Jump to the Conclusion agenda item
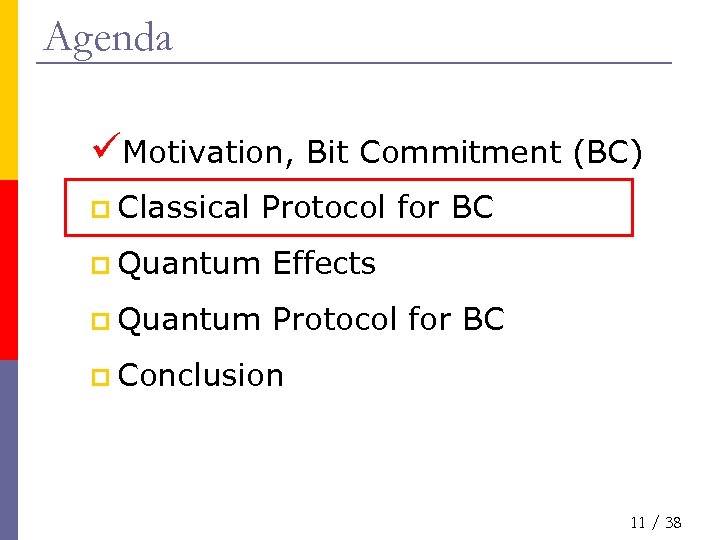 [x=200, y=376]
